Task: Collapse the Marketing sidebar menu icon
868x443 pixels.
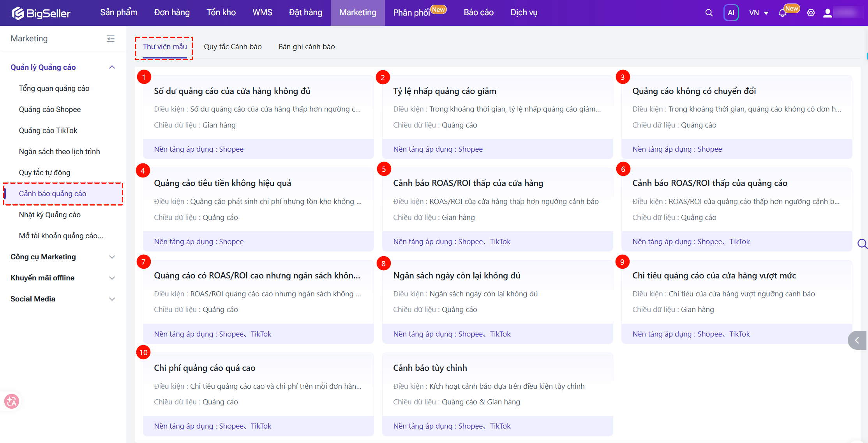Action: pyautogui.click(x=111, y=39)
